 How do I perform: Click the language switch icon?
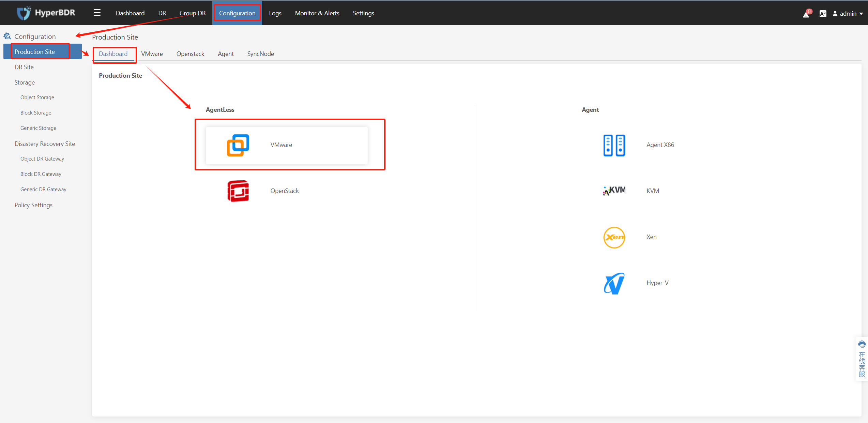pos(823,14)
